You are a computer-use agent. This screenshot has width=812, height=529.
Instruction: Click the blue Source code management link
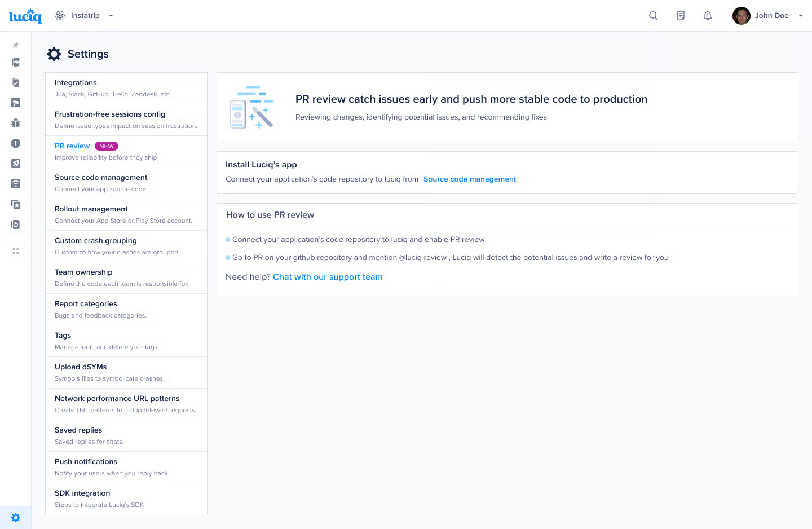pyautogui.click(x=469, y=179)
